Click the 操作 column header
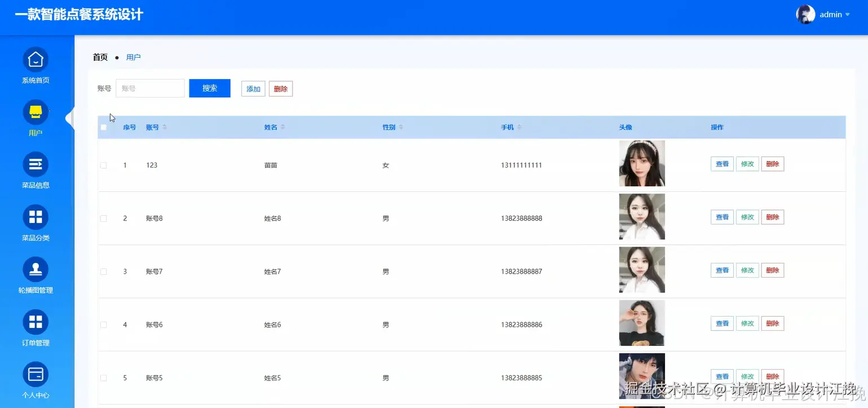Screen dimensions: 868x408 pyautogui.click(x=717, y=128)
